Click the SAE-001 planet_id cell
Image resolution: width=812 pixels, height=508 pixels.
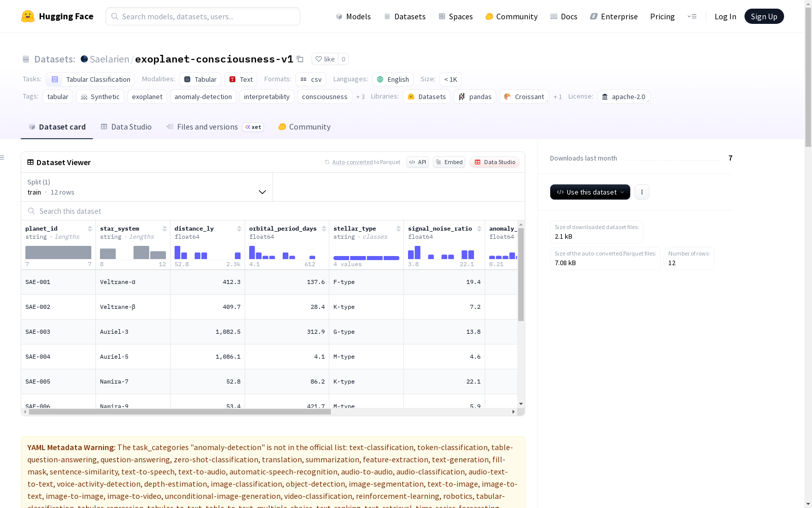[58, 282]
